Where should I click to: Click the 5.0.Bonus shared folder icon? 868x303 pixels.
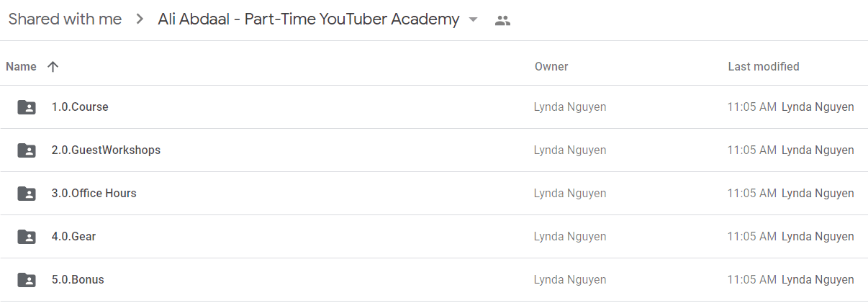[27, 280]
